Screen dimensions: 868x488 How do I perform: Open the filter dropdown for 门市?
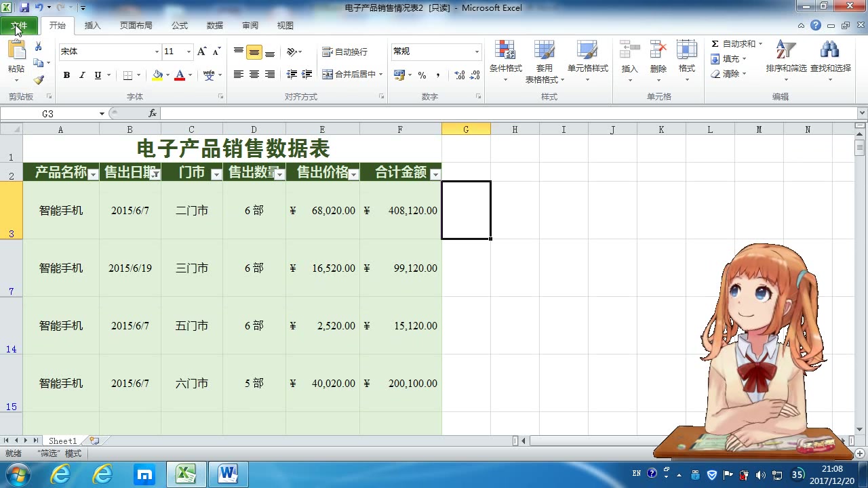coord(216,175)
